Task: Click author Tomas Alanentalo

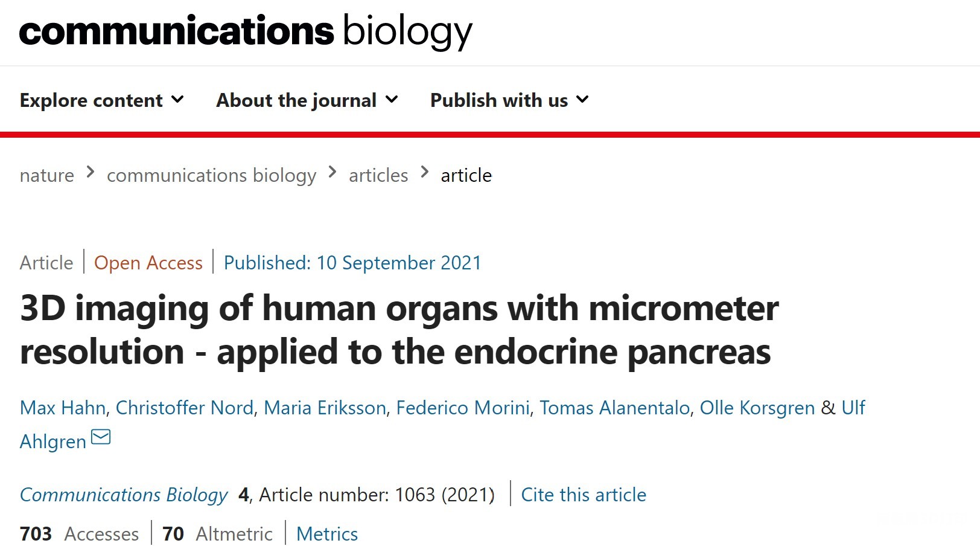Action: tap(614, 408)
